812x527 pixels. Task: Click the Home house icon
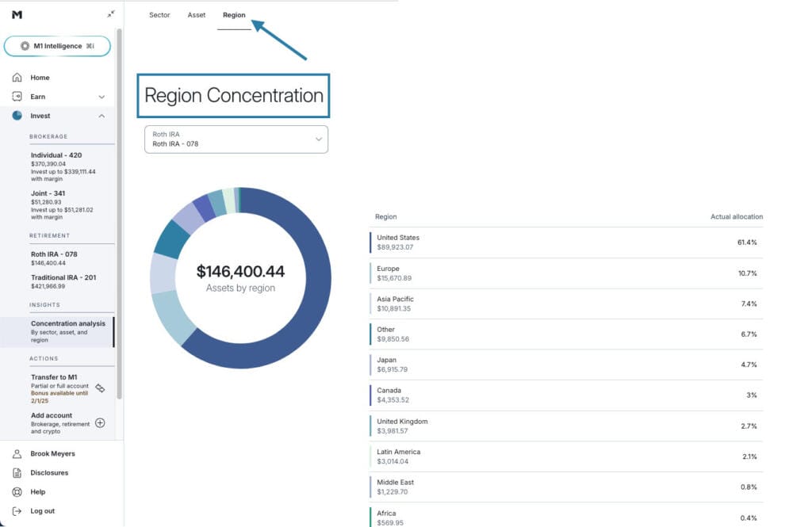click(17, 78)
